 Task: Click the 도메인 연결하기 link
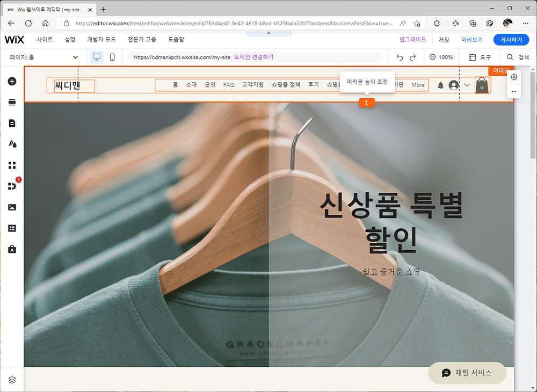click(x=254, y=57)
